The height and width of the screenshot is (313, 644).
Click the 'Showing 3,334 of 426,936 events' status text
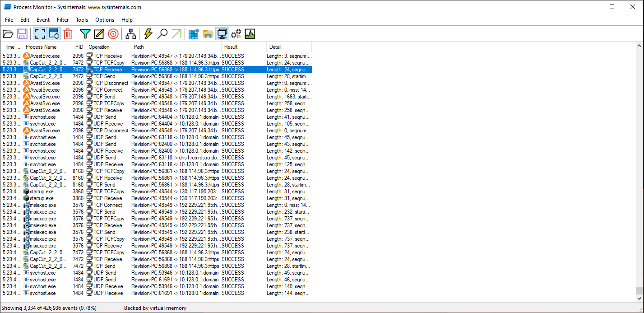[49, 308]
